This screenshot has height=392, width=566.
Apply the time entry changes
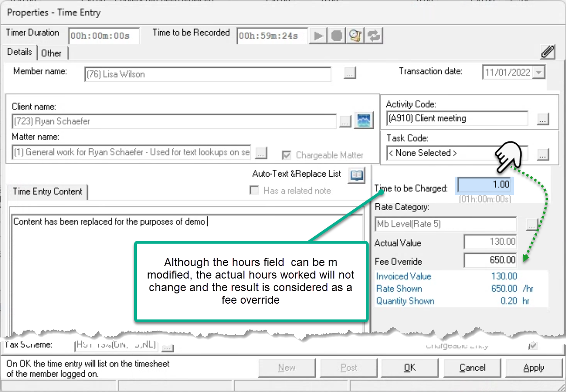click(533, 368)
